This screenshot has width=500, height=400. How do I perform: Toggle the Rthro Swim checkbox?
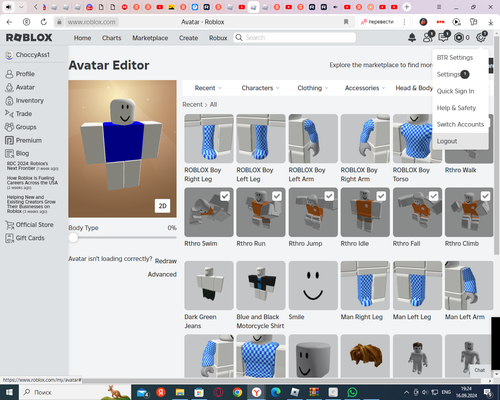click(225, 196)
